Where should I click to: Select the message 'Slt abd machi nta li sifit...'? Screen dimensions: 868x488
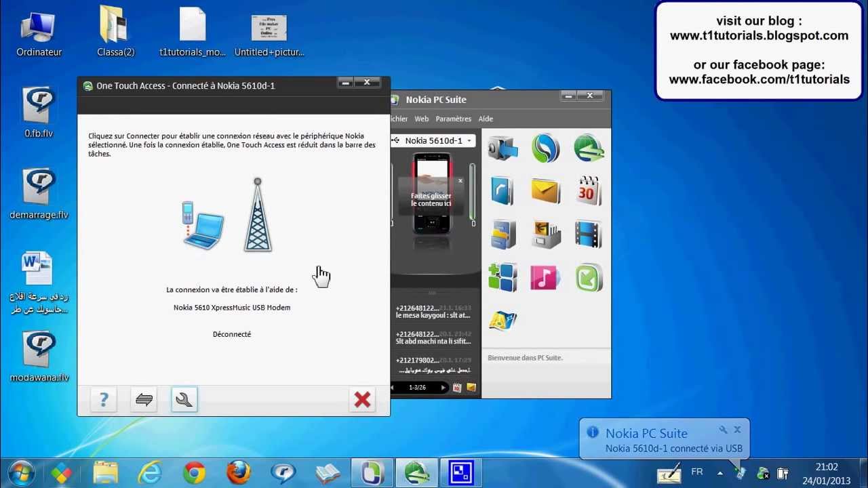click(433, 338)
